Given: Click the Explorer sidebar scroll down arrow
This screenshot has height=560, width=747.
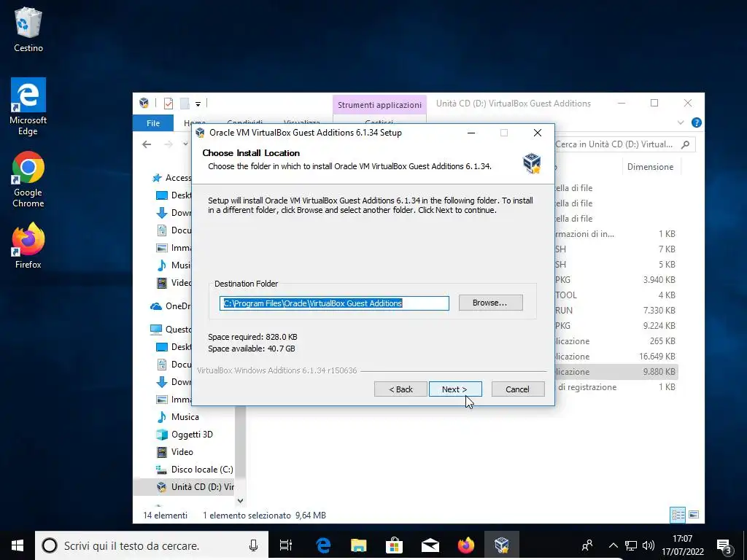Looking at the screenshot, I should 240,500.
